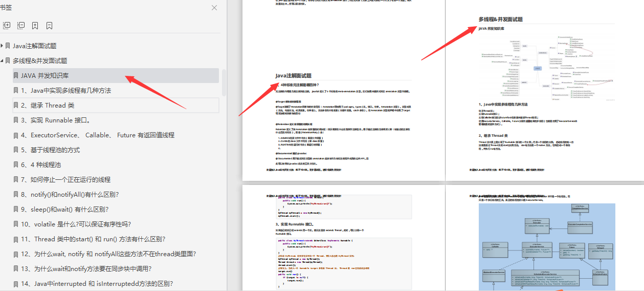This screenshot has width=644, height=291.
Task: Click the 多线程&并发面试题 heading in document page
Action: point(500,19)
